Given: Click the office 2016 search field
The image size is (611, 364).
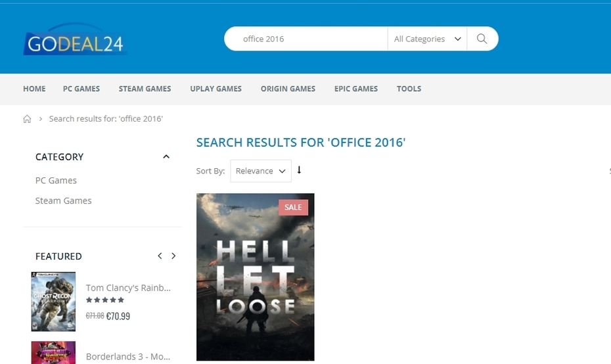Looking at the screenshot, I should tap(309, 39).
